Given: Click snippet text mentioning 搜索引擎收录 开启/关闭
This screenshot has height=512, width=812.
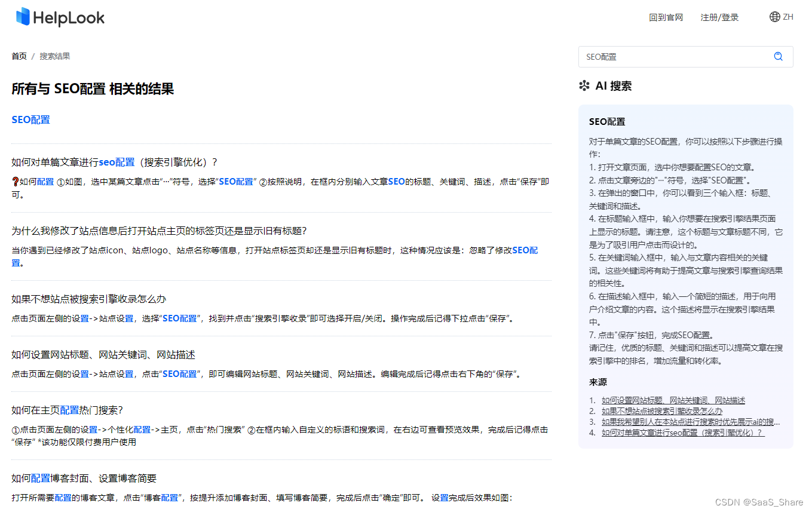Looking at the screenshot, I should coord(263,319).
